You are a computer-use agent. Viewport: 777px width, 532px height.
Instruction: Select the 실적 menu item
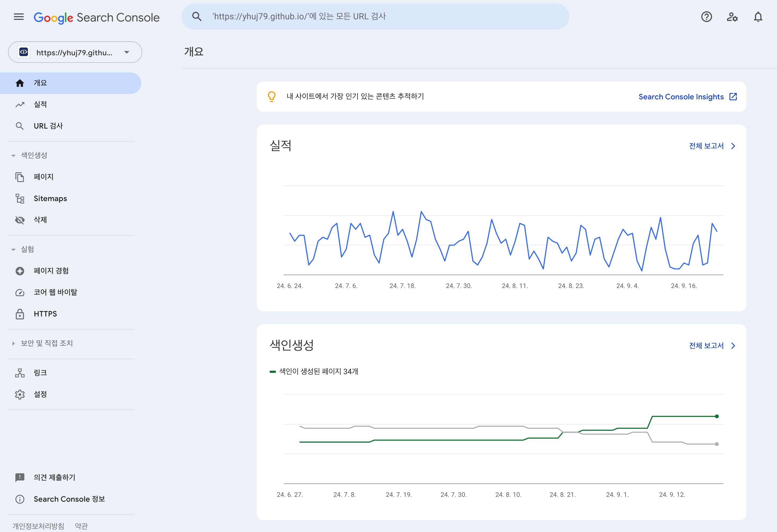40,105
